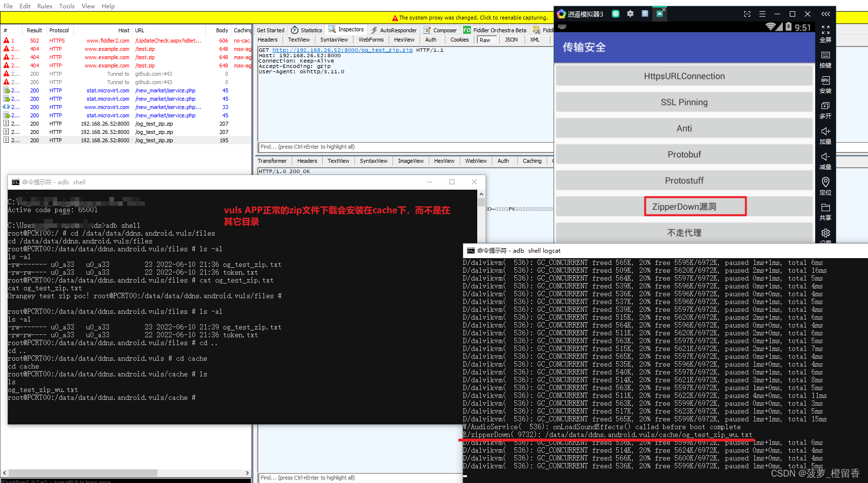Tap the 不走代理 button

(684, 233)
